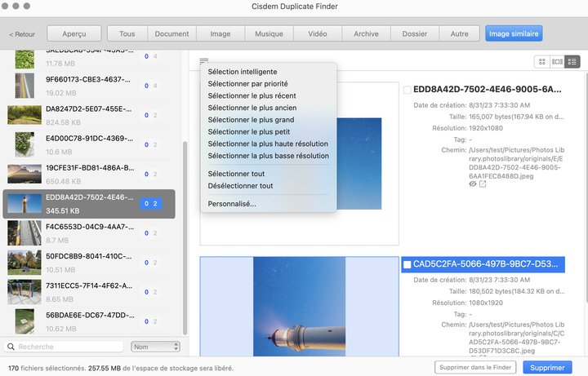
Task: Select 9F660173-CBE3-4637 group
Action: pos(89,86)
